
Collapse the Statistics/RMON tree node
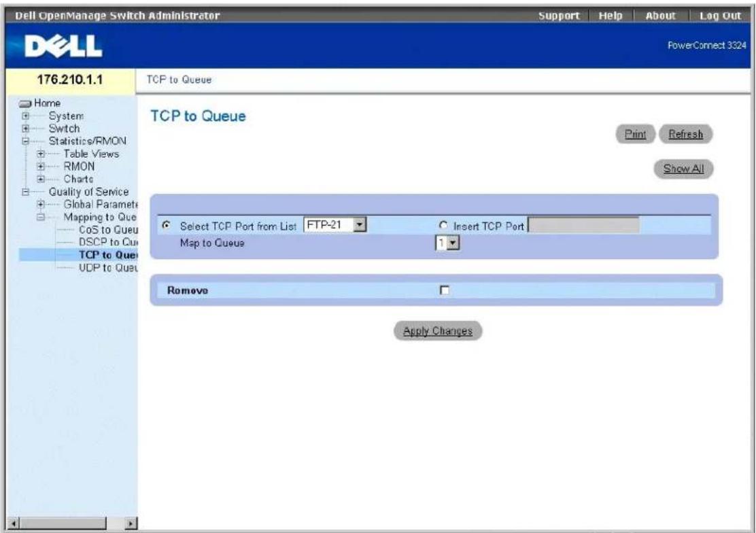[x=26, y=141]
